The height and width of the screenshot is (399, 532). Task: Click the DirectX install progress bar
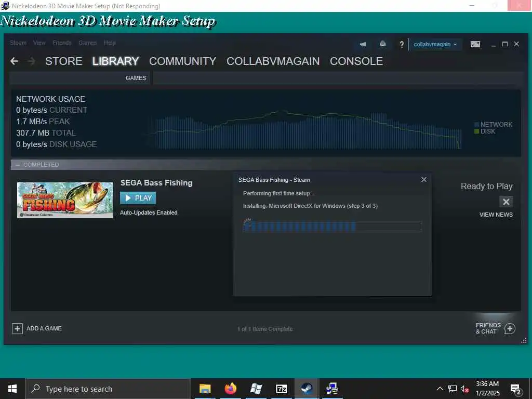click(x=332, y=227)
